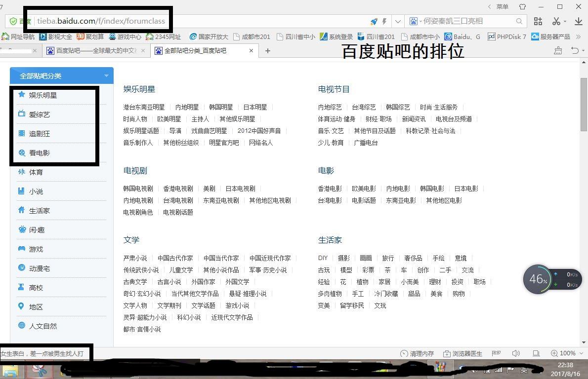Click the 港台东南亚明星 link

[144, 107]
